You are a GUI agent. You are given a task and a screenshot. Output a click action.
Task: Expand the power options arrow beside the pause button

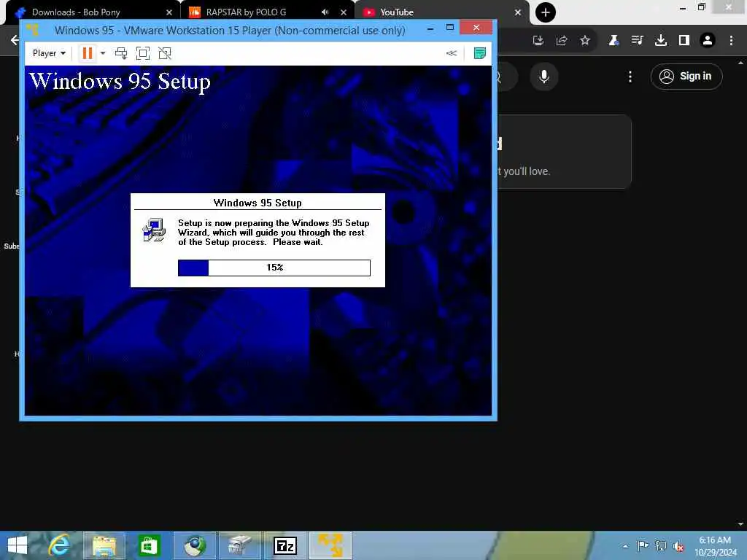pyautogui.click(x=102, y=53)
